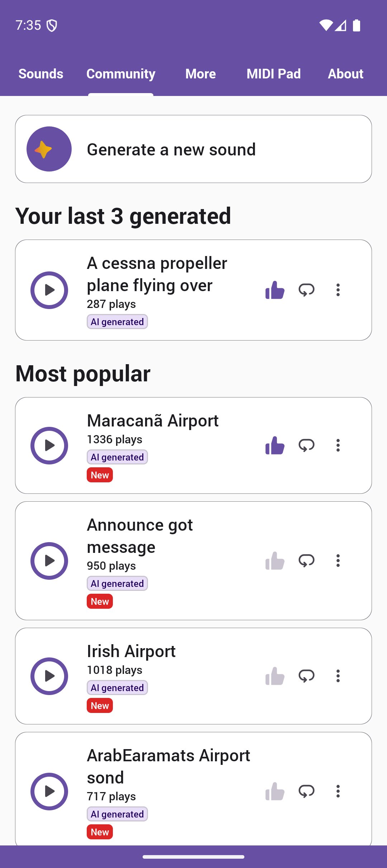Play the ArabEaramats Airport sond

tap(49, 791)
